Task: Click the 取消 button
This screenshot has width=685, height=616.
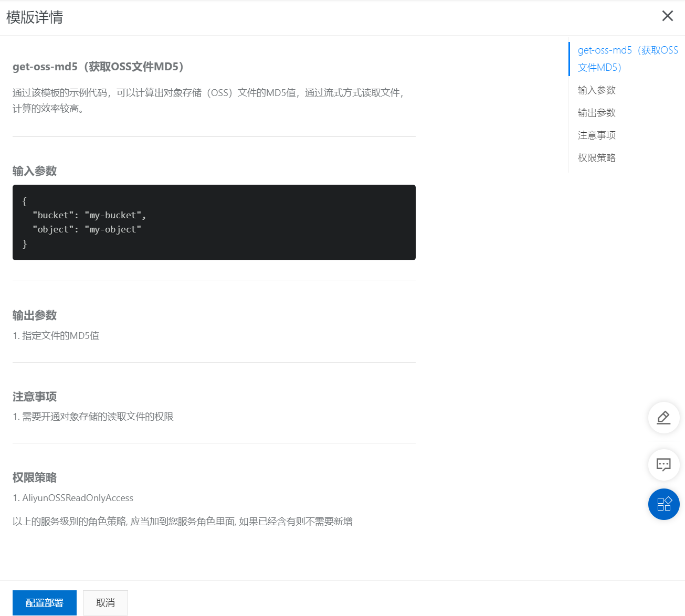Action: click(106, 603)
